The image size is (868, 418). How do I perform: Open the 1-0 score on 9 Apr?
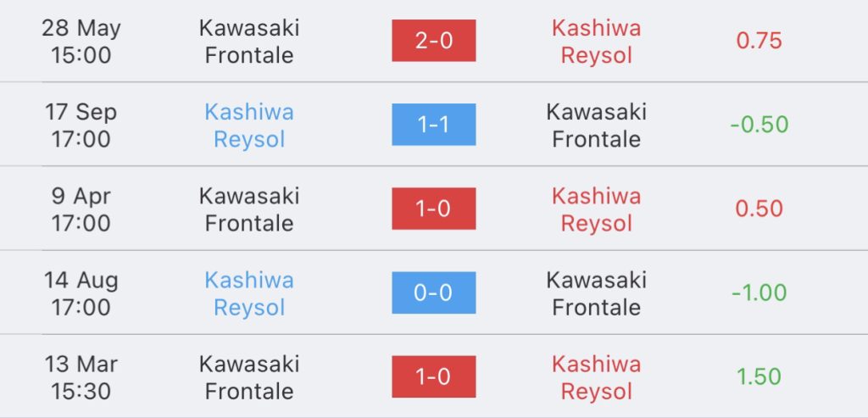(x=433, y=209)
